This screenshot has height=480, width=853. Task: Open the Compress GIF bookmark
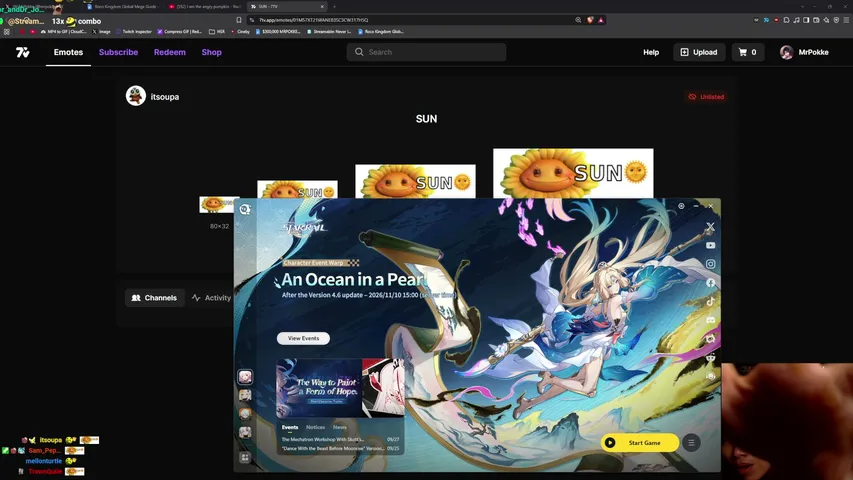[179, 32]
